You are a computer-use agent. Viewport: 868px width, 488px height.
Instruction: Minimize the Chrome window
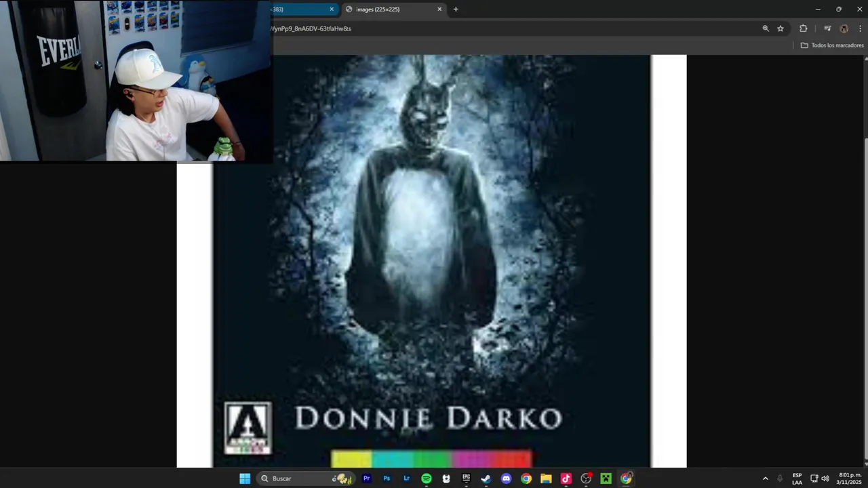coord(818,9)
